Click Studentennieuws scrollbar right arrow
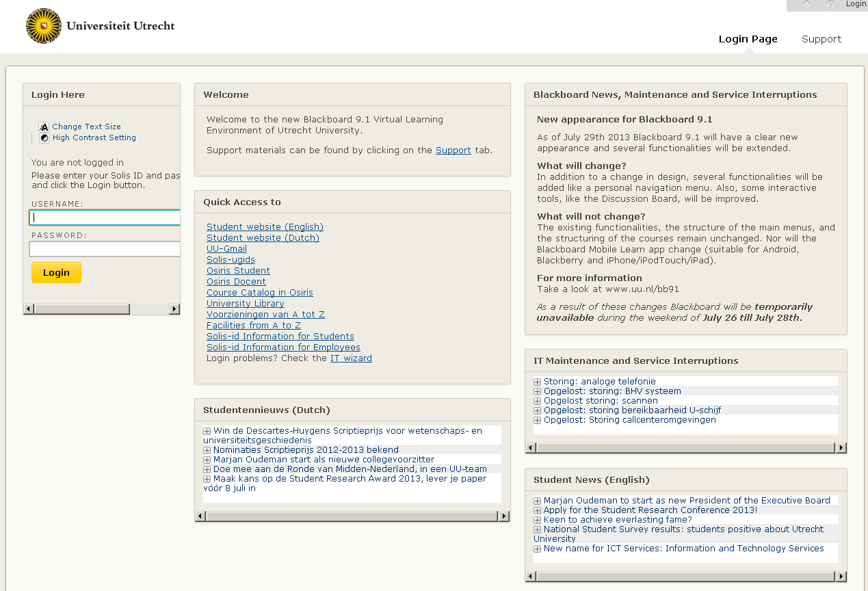The height and width of the screenshot is (591, 868). (504, 516)
